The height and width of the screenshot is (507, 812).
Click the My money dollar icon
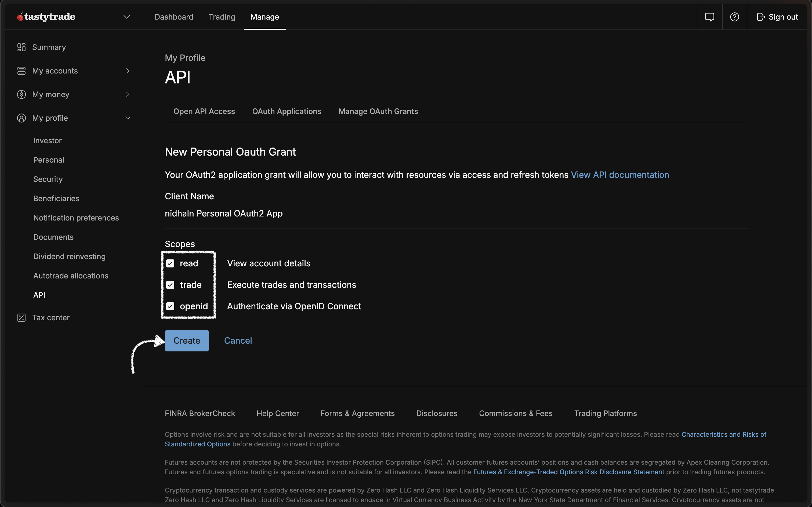tap(21, 94)
